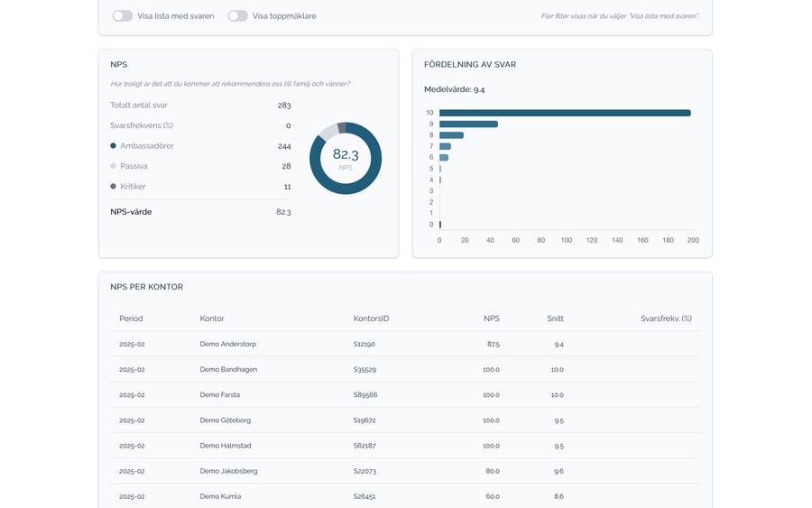Select the Demo Farsta row

(x=405, y=394)
